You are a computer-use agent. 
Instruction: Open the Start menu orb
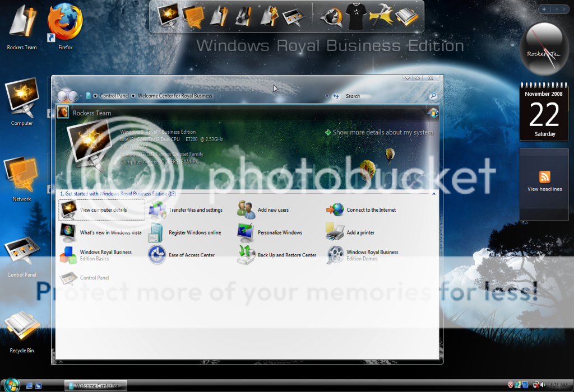[12, 385]
